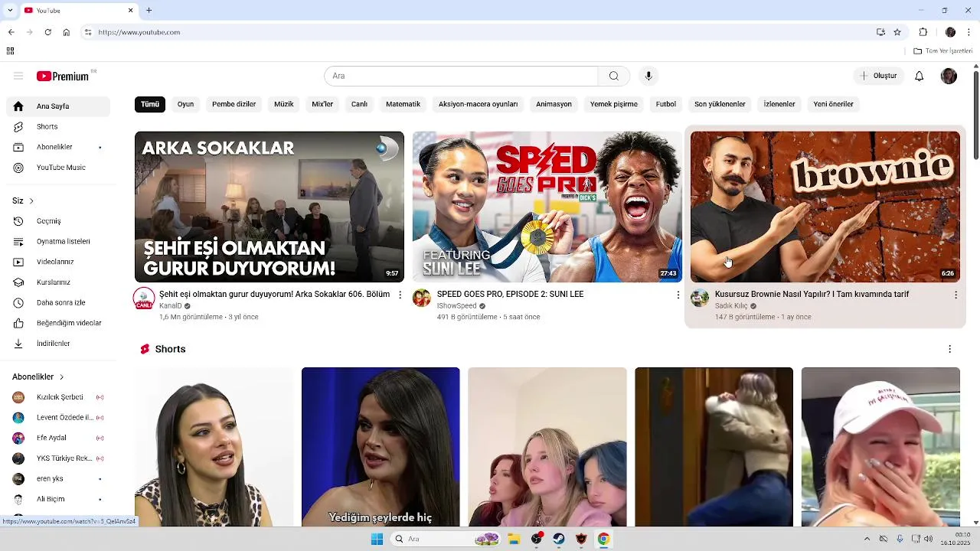This screenshot has height=551, width=980.
Task: Reload the page in browser toolbar
Action: pyautogui.click(x=47, y=32)
